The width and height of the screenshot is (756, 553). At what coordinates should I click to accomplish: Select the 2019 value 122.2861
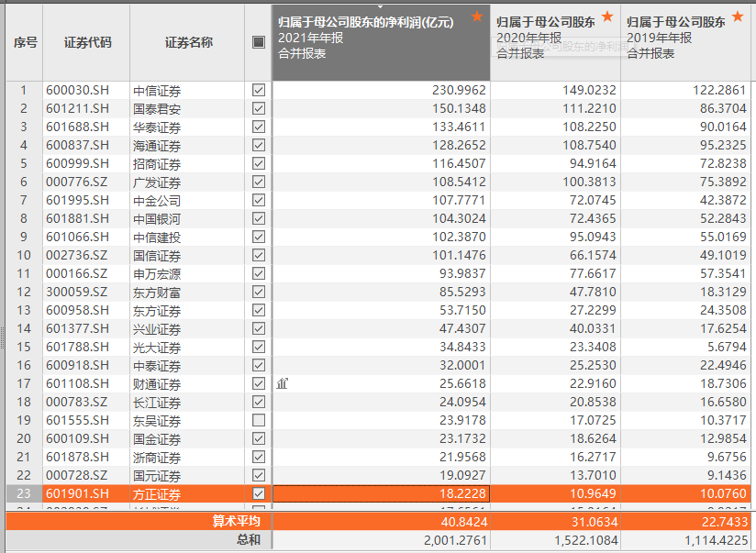(719, 90)
